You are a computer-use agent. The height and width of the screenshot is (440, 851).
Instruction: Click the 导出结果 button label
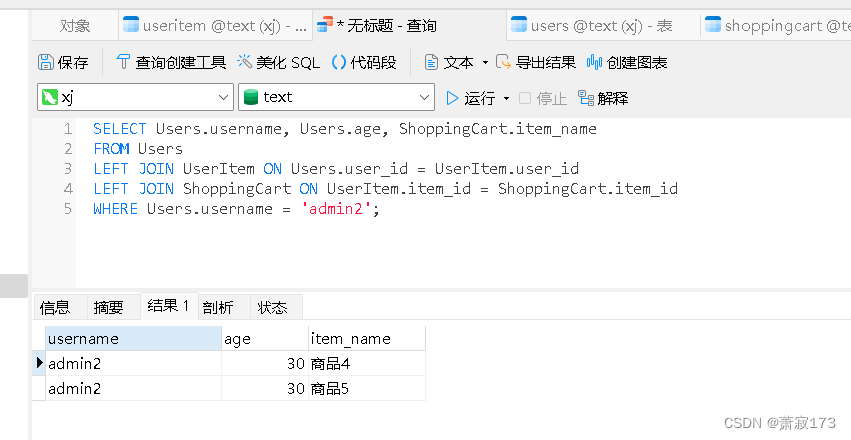(x=545, y=62)
